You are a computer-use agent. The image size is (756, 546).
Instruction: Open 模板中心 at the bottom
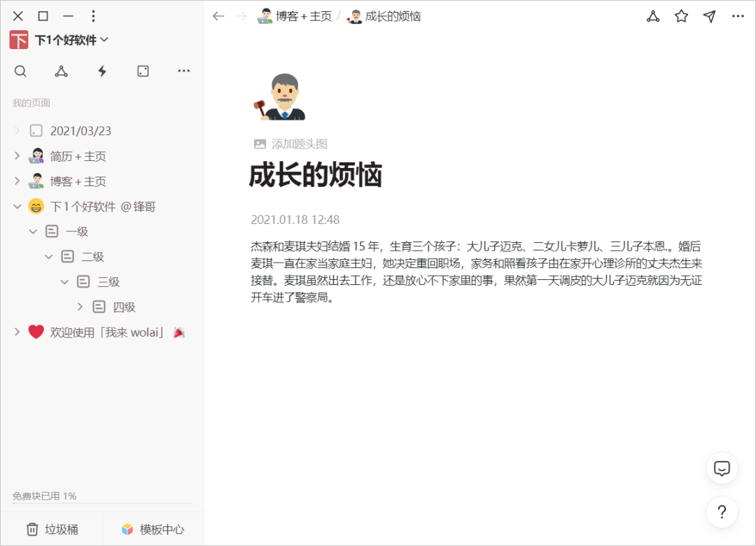151,529
